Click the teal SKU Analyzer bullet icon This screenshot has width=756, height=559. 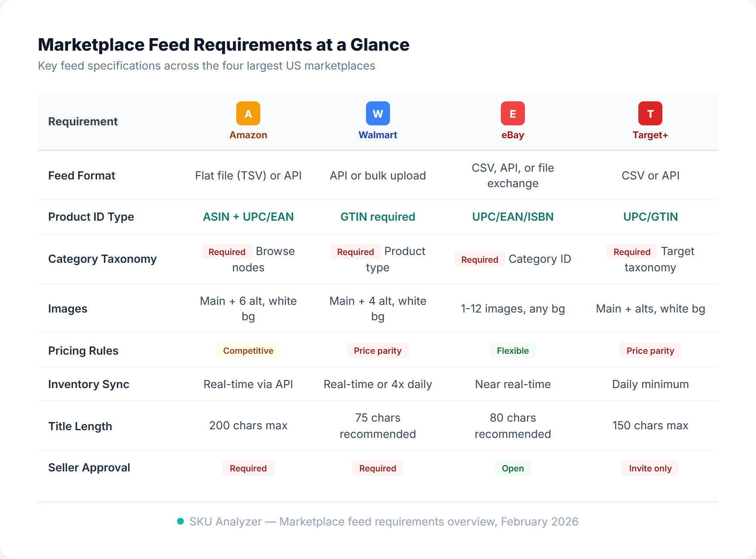[180, 521]
